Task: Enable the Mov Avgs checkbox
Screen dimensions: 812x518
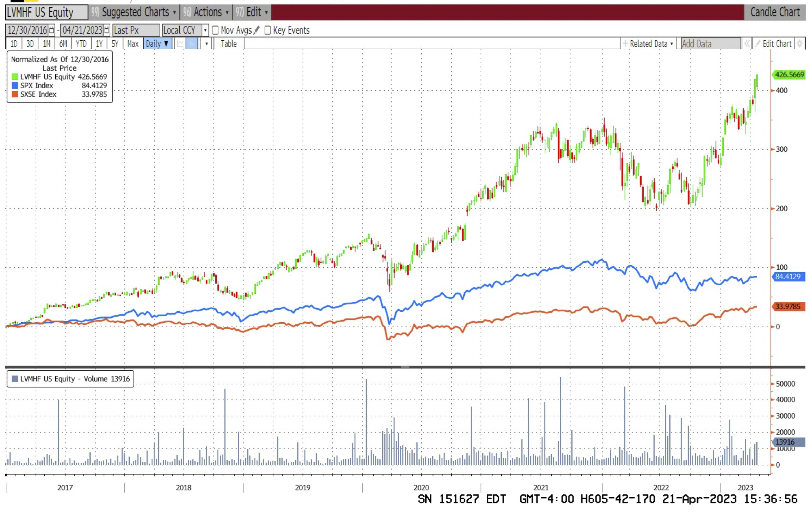Action: click(216, 30)
